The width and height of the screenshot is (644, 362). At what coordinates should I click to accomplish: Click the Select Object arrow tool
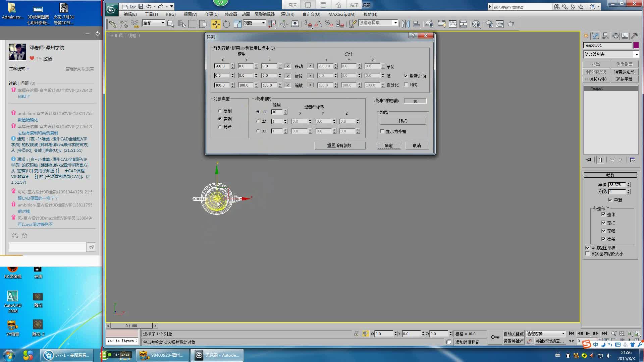(171, 24)
